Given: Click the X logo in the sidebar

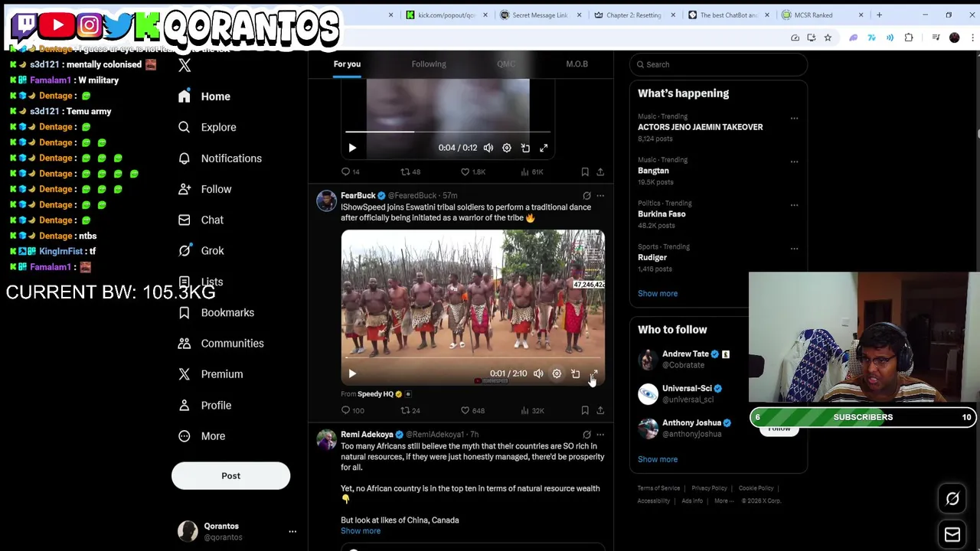Looking at the screenshot, I should 185,66.
